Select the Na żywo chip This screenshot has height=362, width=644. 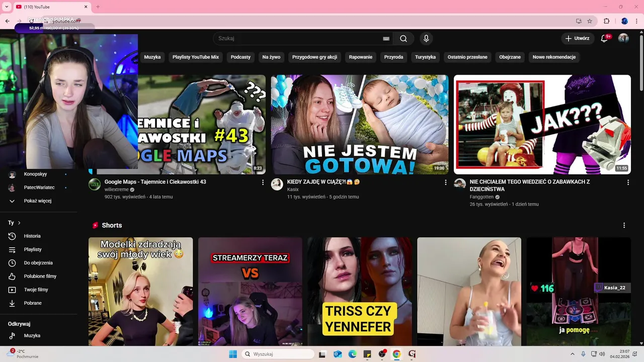tap(271, 57)
